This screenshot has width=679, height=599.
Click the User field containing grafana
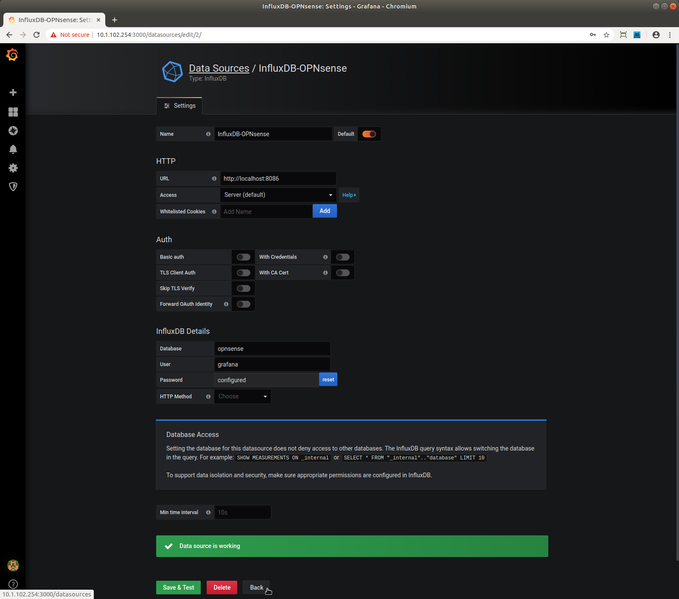coord(272,364)
